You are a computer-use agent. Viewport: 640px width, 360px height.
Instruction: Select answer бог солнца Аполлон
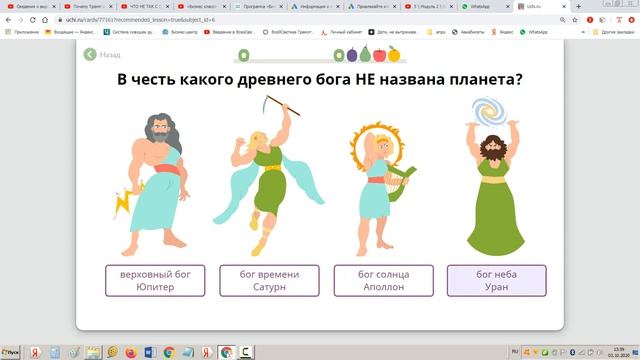(x=384, y=280)
